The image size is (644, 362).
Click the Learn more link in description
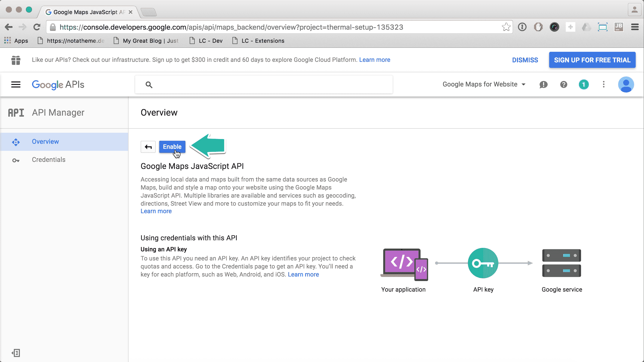pyautogui.click(x=156, y=211)
